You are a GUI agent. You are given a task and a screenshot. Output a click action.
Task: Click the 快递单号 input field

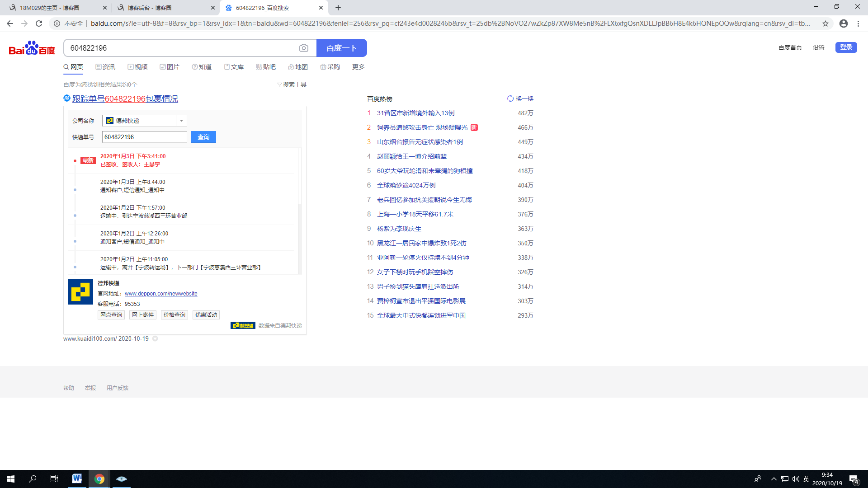[144, 137]
